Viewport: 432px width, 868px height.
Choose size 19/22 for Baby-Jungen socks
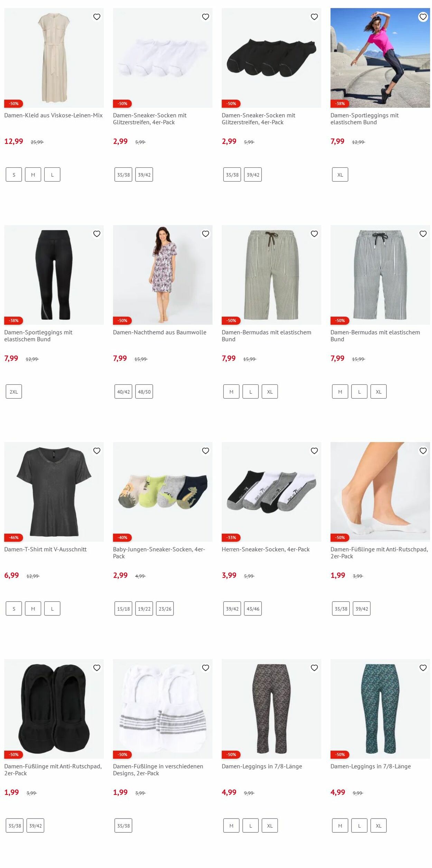pyautogui.click(x=144, y=609)
